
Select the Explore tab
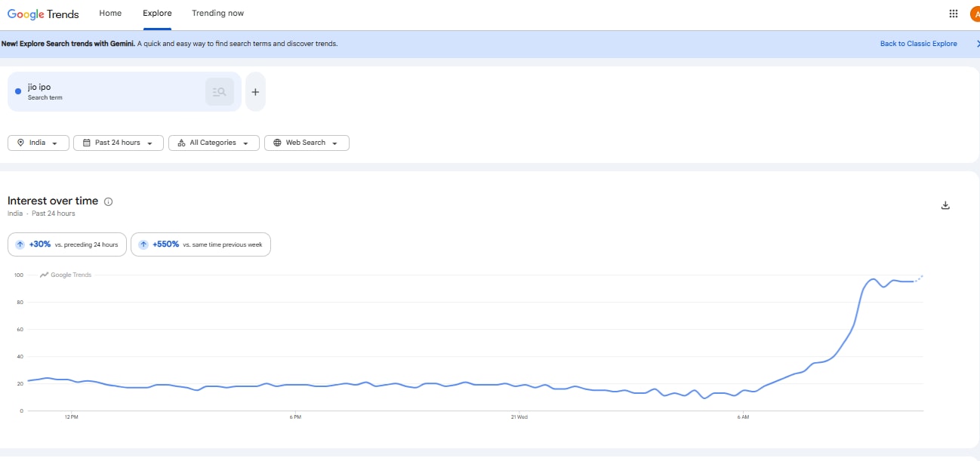pyautogui.click(x=157, y=14)
